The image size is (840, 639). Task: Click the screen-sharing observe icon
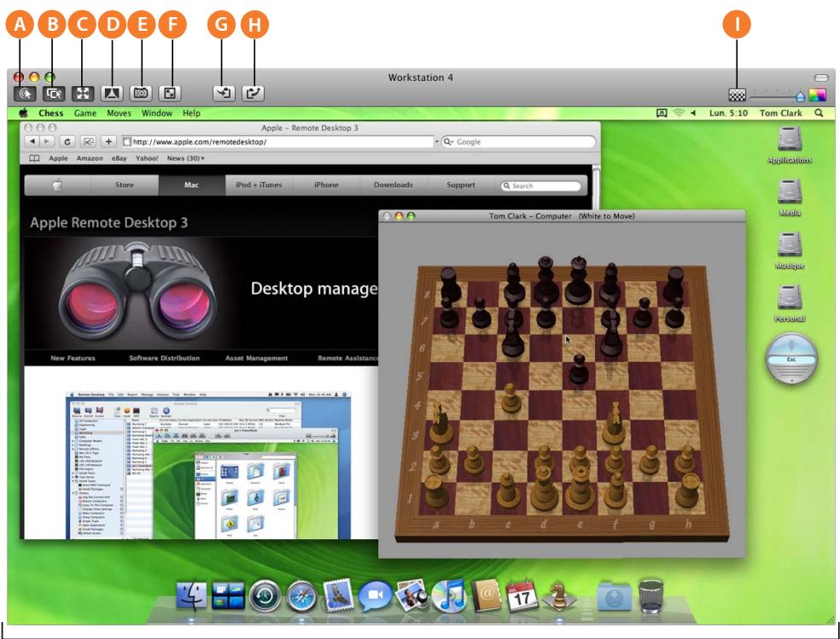tap(26, 92)
